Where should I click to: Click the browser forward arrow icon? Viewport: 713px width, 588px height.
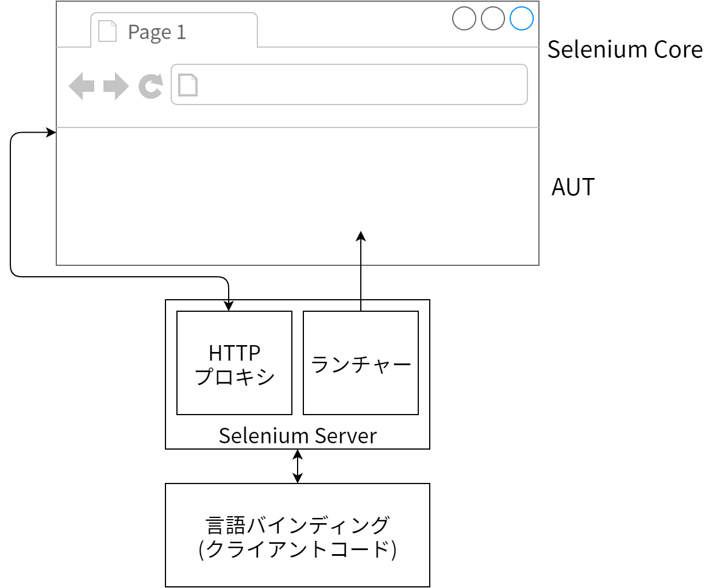click(116, 86)
